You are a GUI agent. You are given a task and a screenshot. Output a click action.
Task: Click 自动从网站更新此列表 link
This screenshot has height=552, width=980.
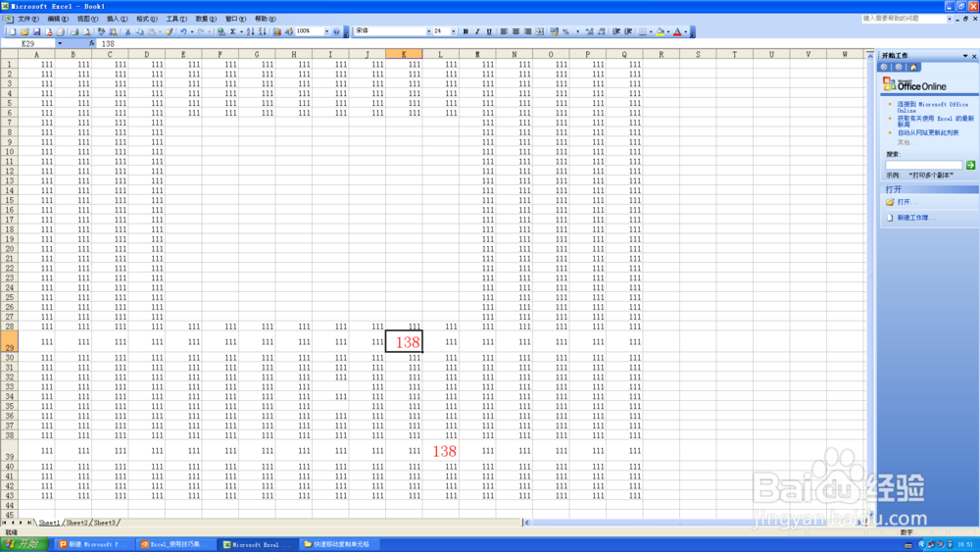(x=928, y=132)
